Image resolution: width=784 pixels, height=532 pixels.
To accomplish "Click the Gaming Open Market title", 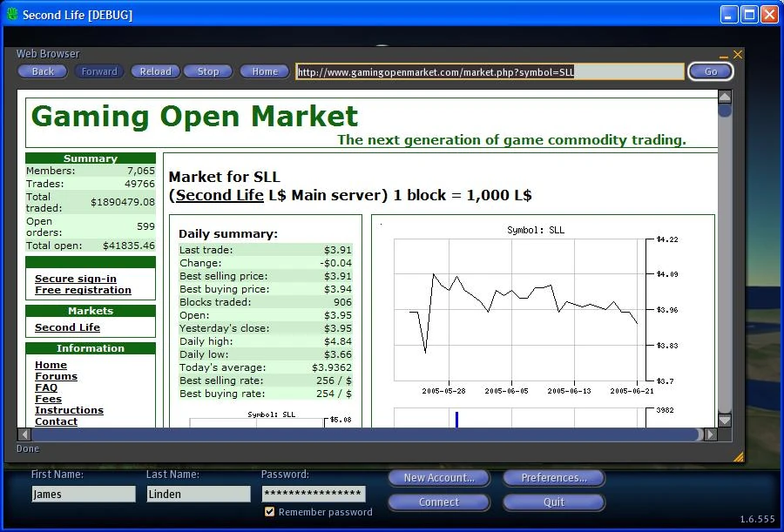I will 194,116.
